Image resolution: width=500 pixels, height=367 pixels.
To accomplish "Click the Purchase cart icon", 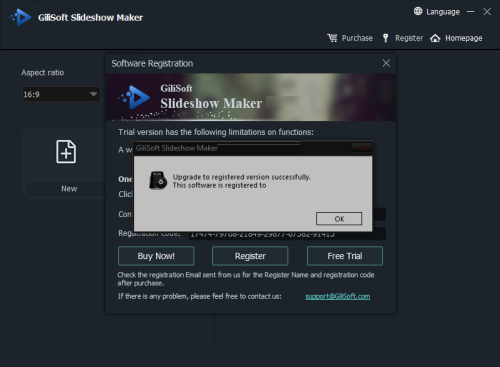I will (332, 38).
